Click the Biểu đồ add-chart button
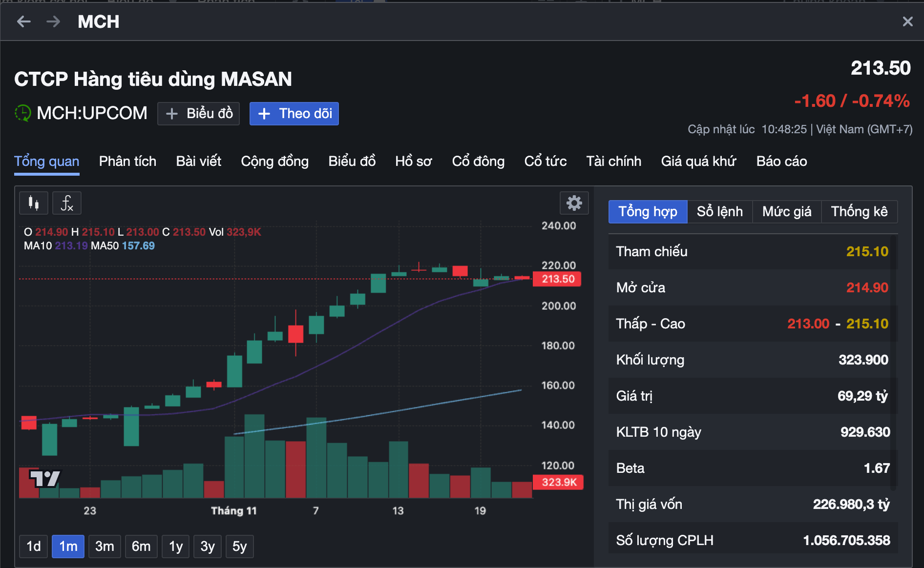The height and width of the screenshot is (568, 924). (198, 114)
